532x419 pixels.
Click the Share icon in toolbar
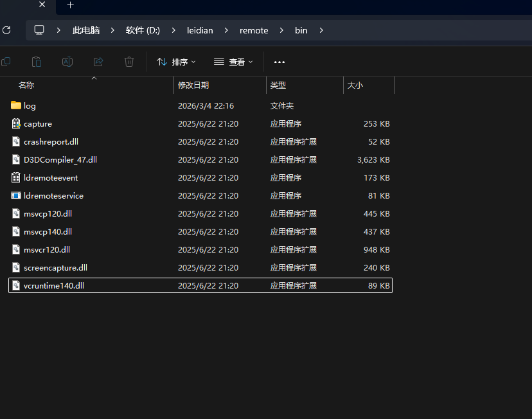(x=98, y=62)
